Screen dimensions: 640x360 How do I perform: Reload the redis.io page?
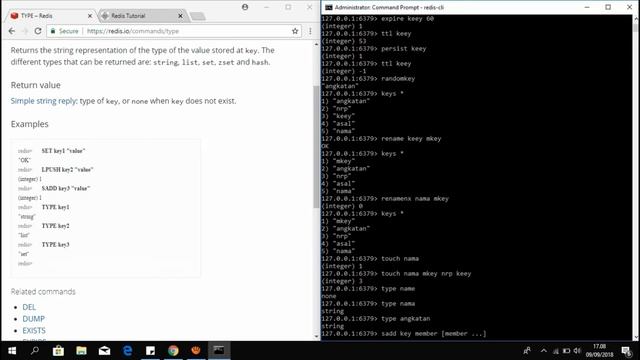pyautogui.click(x=38, y=31)
